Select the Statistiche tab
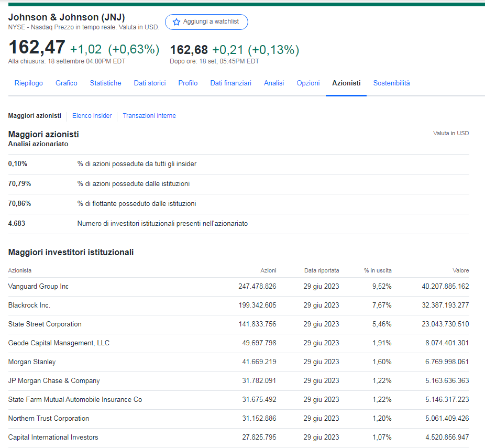This screenshot has width=485, height=448. 105,83
